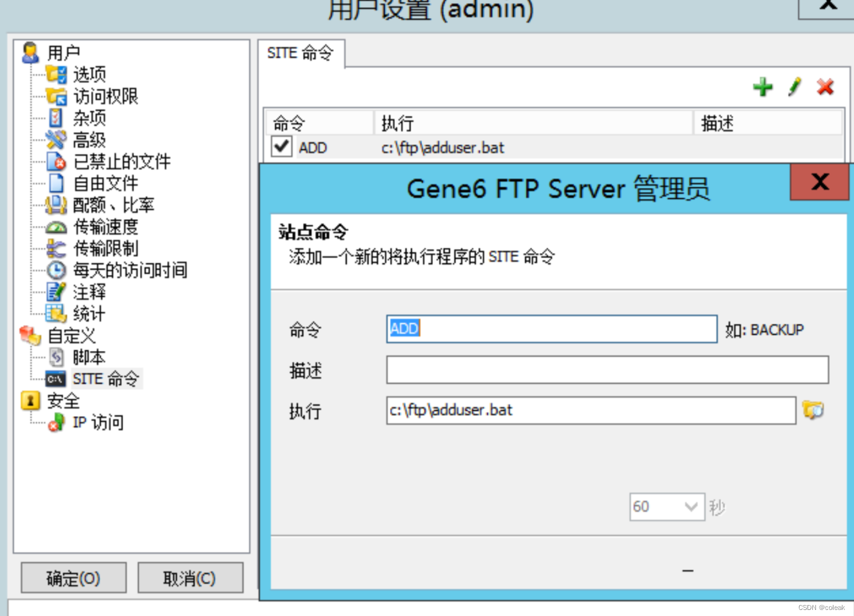Select 配额、比率 tree item
This screenshot has width=854, height=616.
[x=114, y=205]
